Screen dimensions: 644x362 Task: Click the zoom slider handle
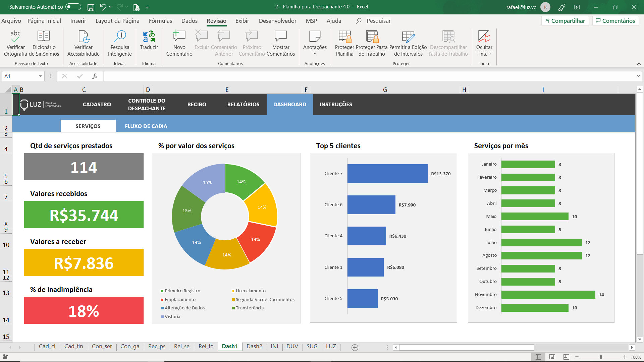pyautogui.click(x=601, y=357)
